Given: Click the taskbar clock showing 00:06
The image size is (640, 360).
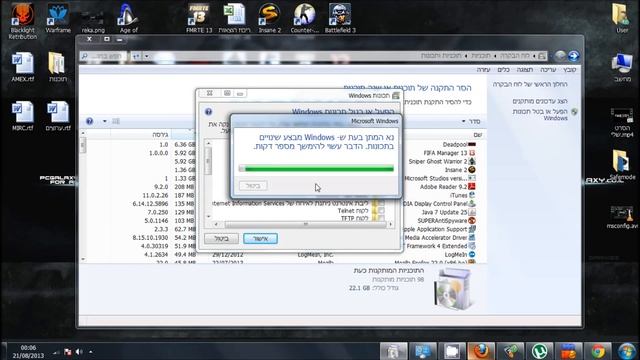Looking at the screenshot, I should pyautogui.click(x=28, y=351).
